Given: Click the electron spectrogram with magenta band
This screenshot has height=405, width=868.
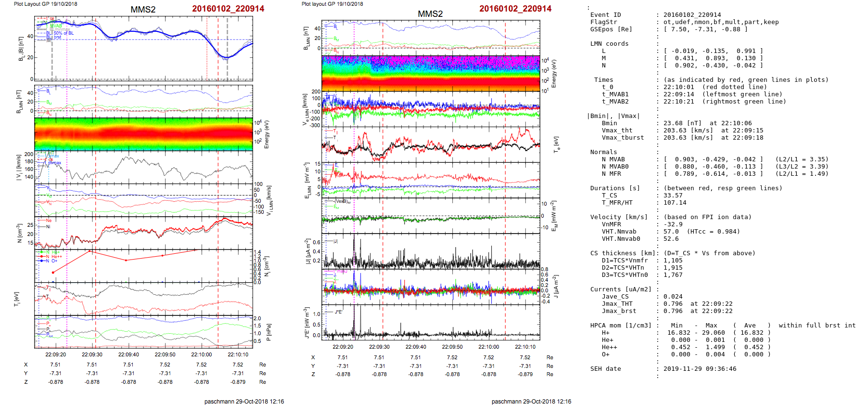Looking at the screenshot, I should (x=431, y=73).
